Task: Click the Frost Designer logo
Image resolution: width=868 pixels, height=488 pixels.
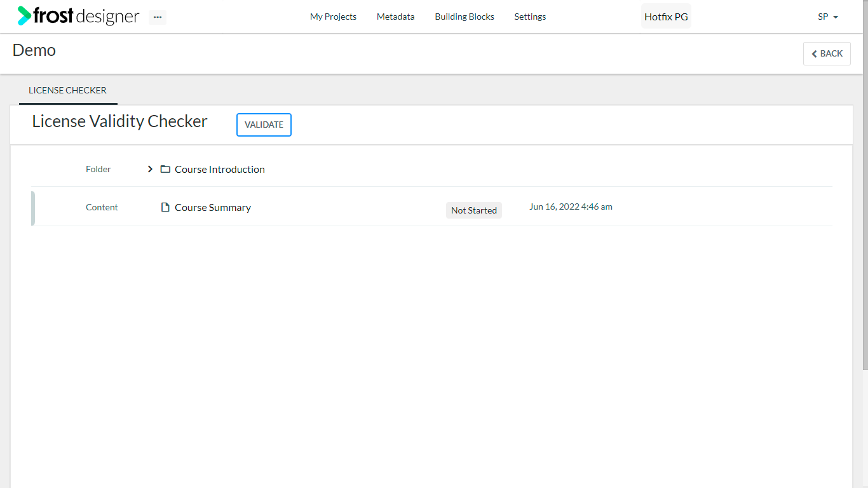Action: coord(78,16)
